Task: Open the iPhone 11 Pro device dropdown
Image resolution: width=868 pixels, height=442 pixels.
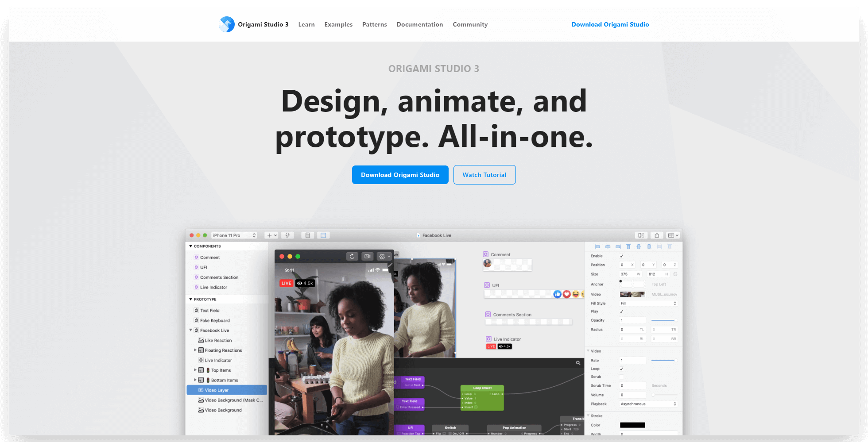Action: [x=234, y=235]
